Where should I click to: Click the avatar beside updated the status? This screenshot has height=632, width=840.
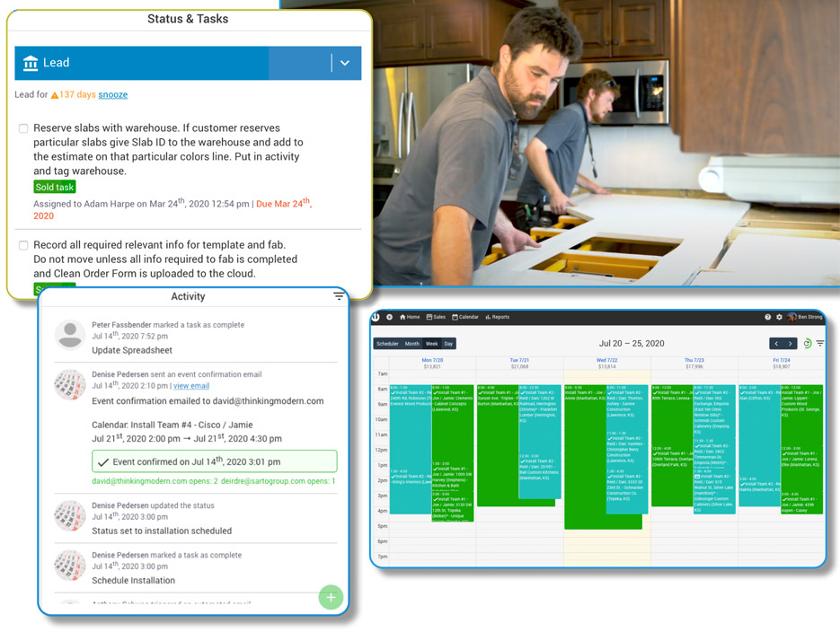70,516
